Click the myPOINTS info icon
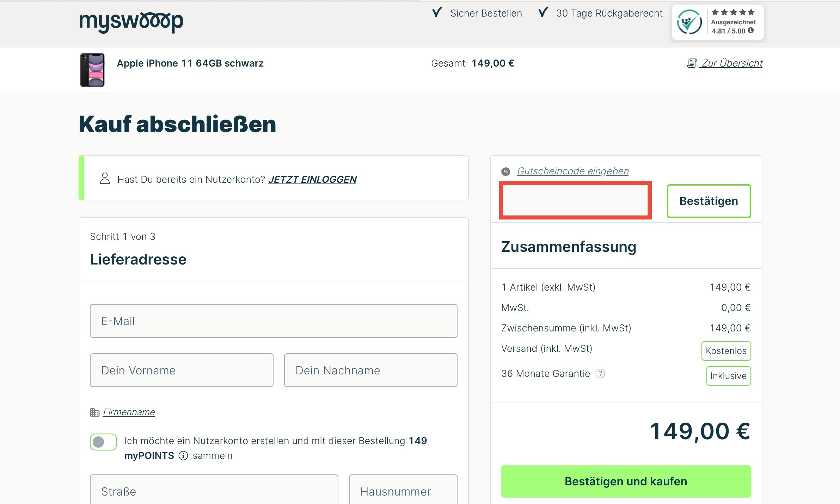Screen dimensions: 840x504 (x=183, y=456)
